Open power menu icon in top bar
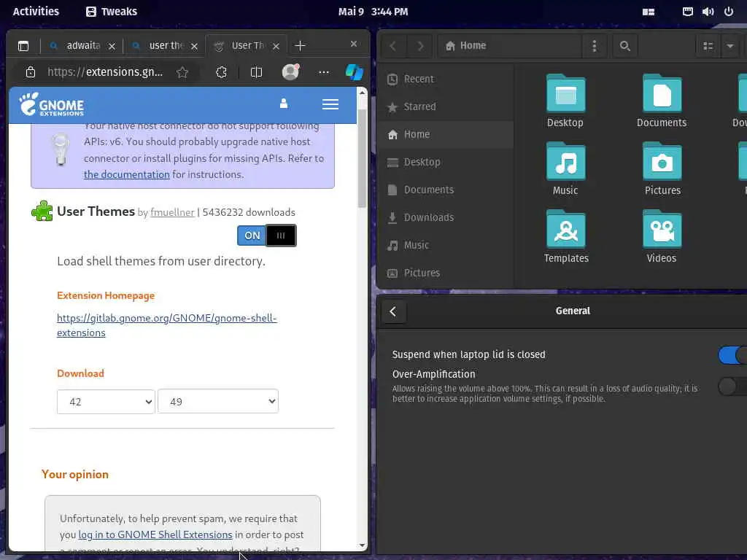This screenshot has height=560, width=747. [729, 12]
